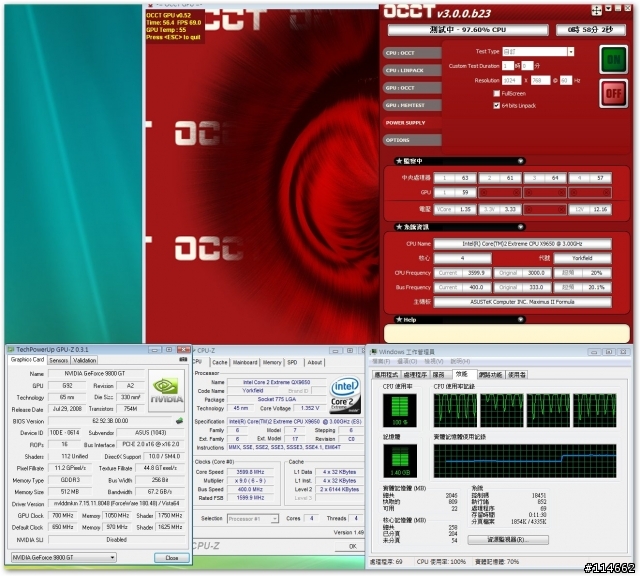The image size is (640, 576).
Task: Click the Custom Test Duration hours field
Action: (x=507, y=66)
